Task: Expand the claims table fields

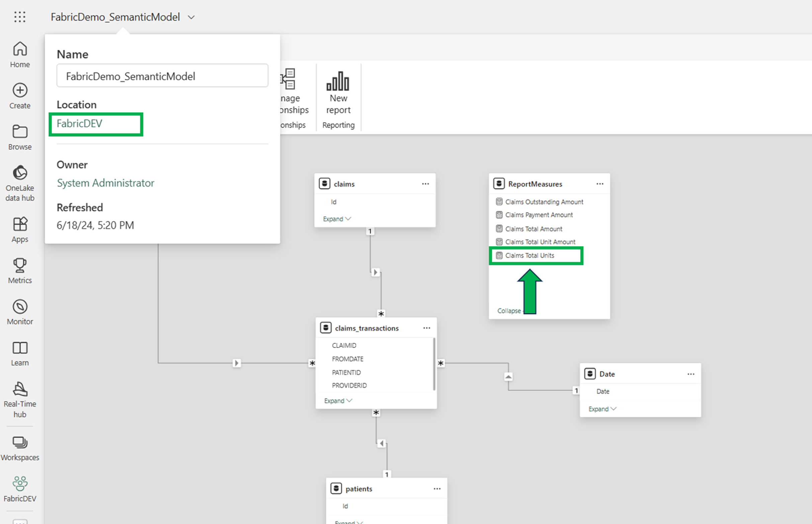Action: tap(337, 219)
